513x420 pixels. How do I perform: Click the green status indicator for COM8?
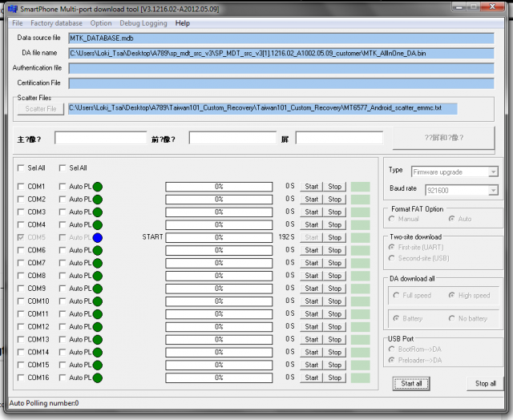[x=98, y=276]
